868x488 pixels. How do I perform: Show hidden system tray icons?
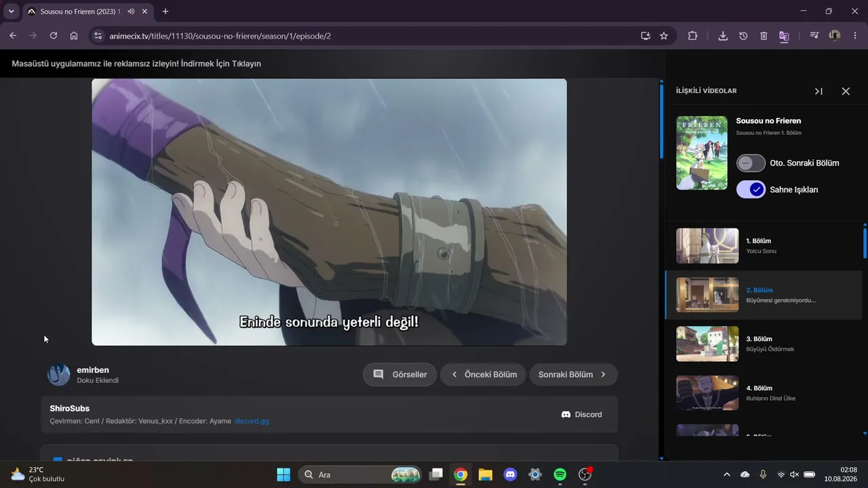tap(727, 474)
